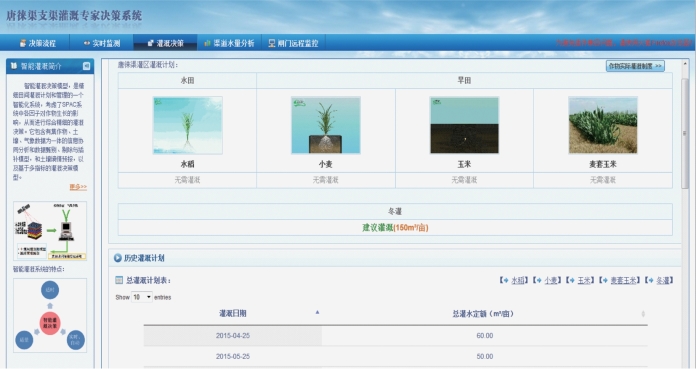
Task: Click the arrow icon before the 玉米 link
Action: 572,280
